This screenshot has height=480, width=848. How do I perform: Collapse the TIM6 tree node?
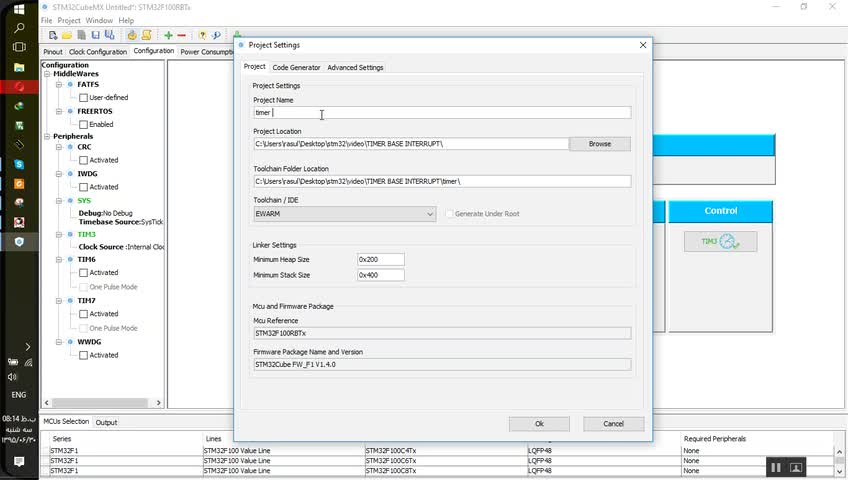(x=59, y=260)
